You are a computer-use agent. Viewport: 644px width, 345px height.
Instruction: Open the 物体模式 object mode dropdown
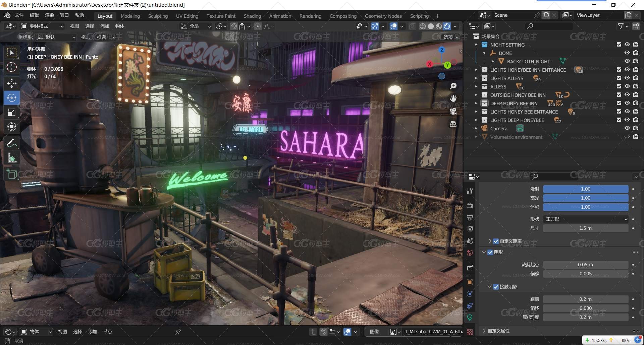(x=42, y=26)
